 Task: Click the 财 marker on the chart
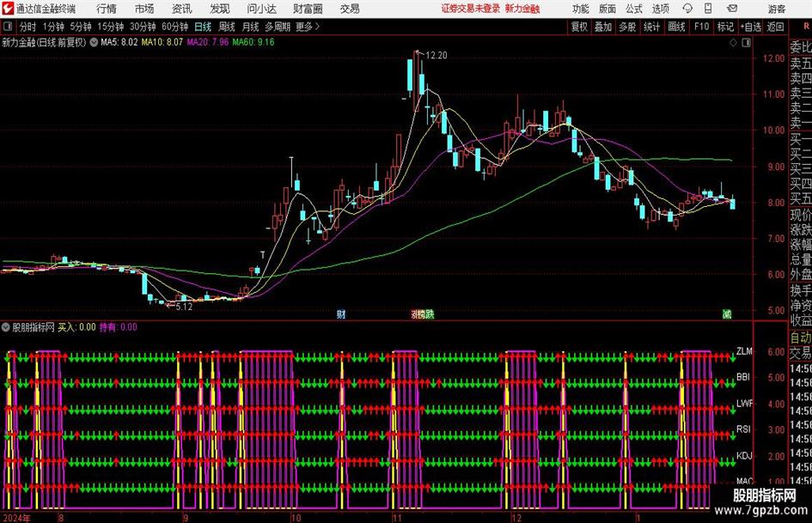pyautogui.click(x=341, y=314)
